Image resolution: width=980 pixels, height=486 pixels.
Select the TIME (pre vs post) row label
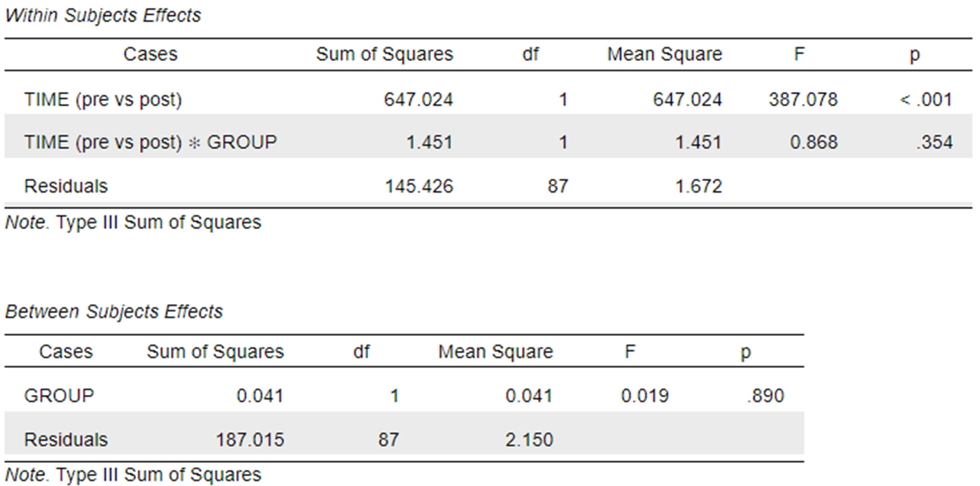click(x=103, y=100)
